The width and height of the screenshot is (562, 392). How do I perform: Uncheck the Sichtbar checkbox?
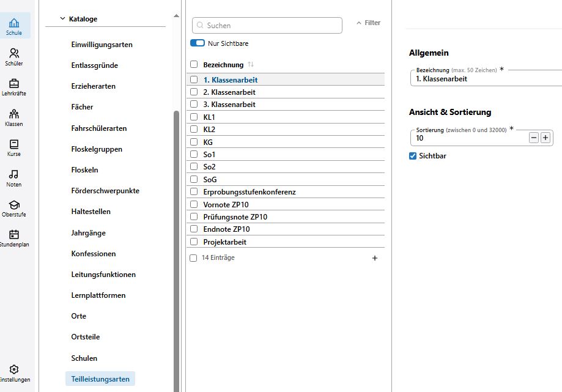(x=413, y=156)
